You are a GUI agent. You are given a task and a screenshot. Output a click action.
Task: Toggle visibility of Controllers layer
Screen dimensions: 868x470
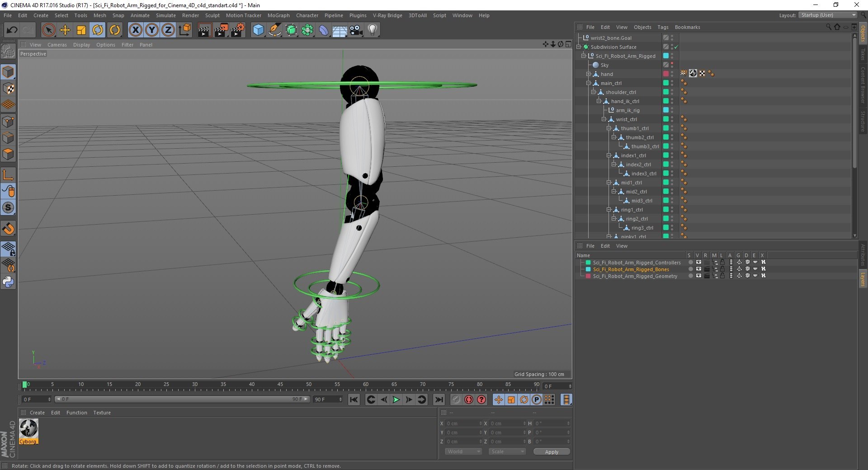tap(698, 262)
